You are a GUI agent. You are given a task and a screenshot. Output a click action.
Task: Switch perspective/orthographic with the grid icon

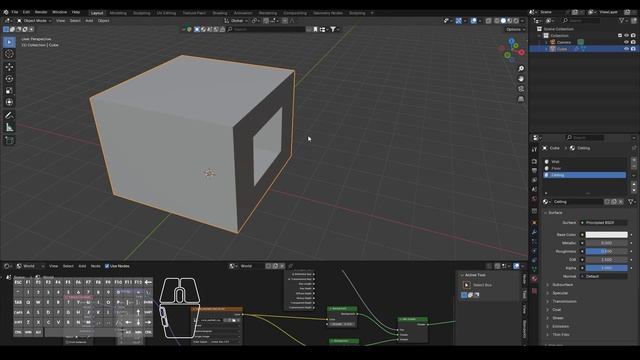pos(521,99)
